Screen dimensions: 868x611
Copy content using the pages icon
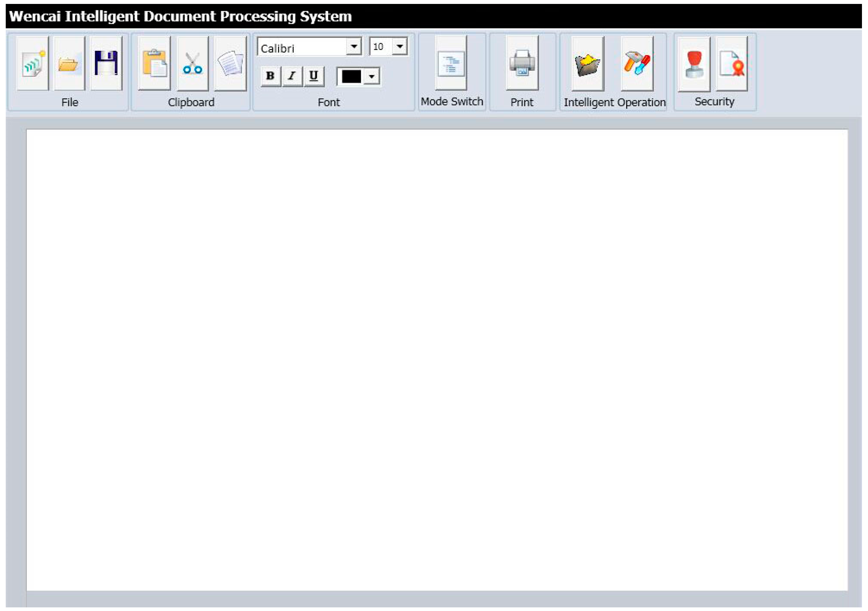[230, 63]
